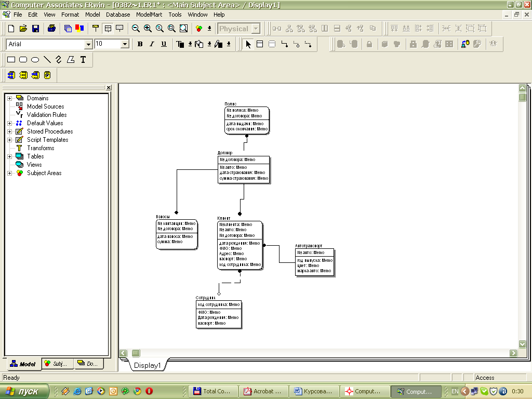Click the Zoom Out magnifier icon
The height and width of the screenshot is (399, 532).
[136, 29]
